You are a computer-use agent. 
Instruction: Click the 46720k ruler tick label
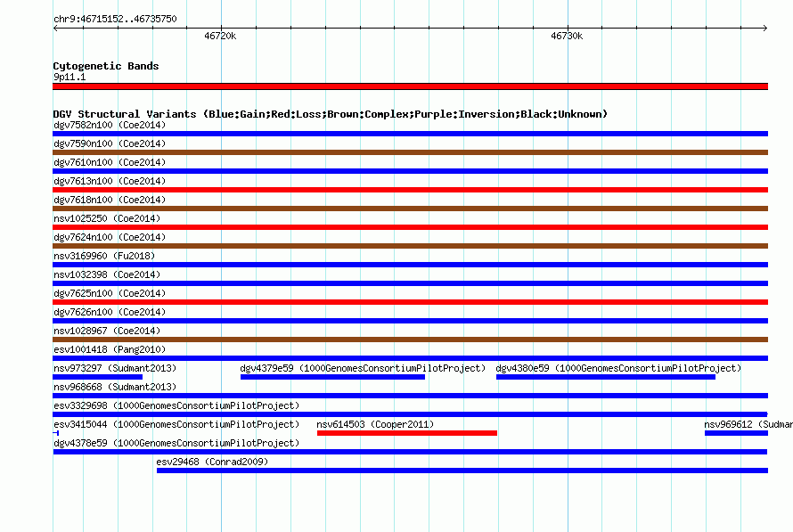[220, 36]
